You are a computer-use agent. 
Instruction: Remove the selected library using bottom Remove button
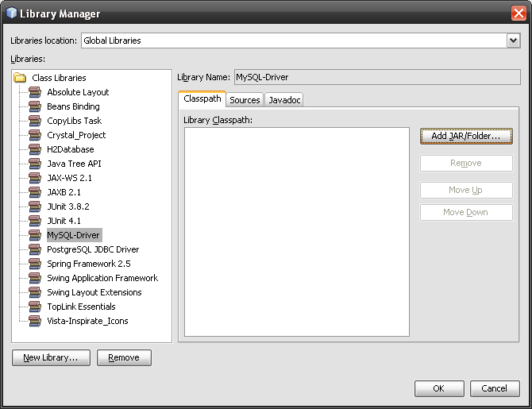(124, 357)
